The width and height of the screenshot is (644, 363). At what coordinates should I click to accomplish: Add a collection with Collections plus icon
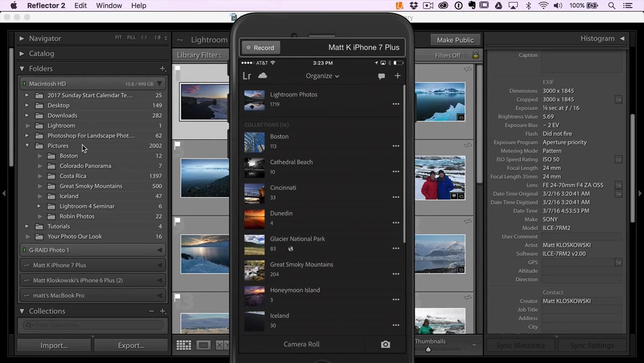[x=163, y=311]
